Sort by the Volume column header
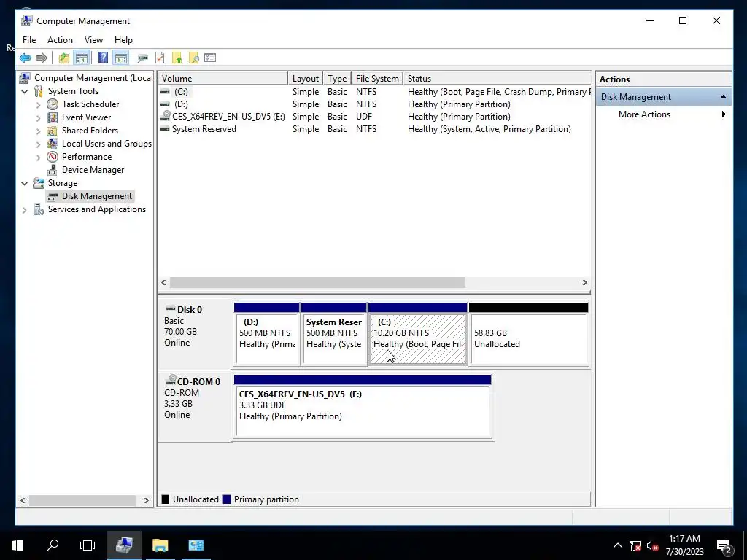 tap(222, 79)
